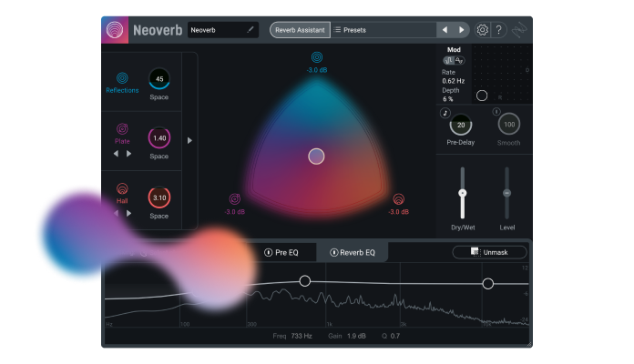Select EQ node near 733 Hz
The height and width of the screenshot is (364, 634).
click(x=305, y=281)
